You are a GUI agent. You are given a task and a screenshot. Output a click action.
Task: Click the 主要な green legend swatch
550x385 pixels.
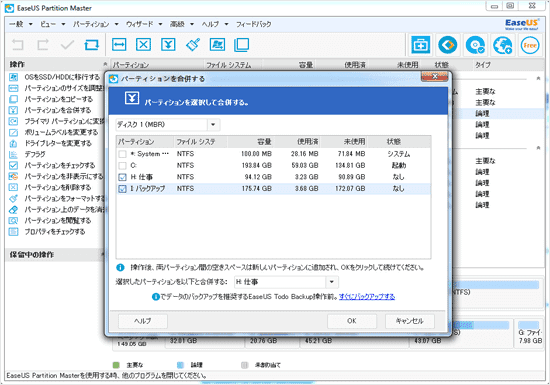tap(116, 365)
